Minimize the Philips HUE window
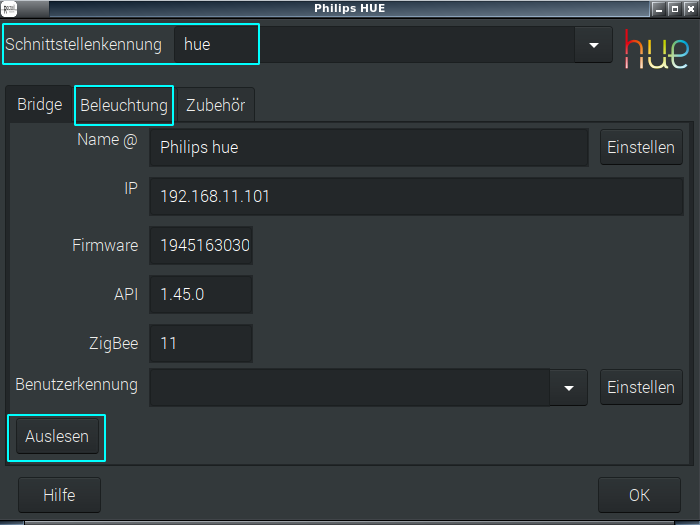Screen dimensions: 700x525 (657, 8)
